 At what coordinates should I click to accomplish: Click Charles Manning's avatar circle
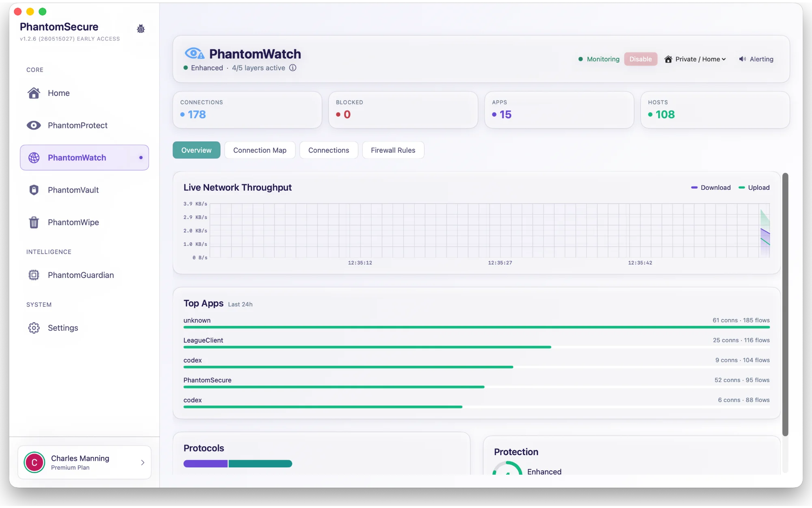tap(35, 462)
